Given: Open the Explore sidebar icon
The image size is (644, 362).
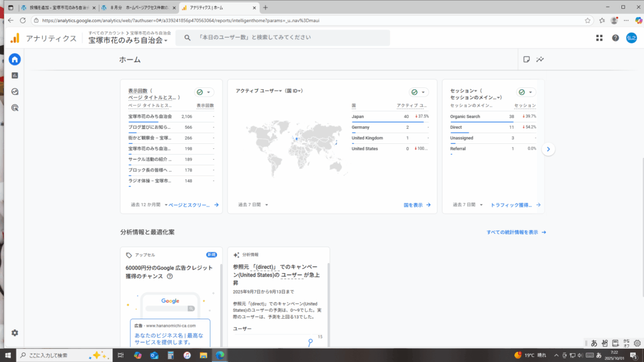Looking at the screenshot, I should [14, 91].
